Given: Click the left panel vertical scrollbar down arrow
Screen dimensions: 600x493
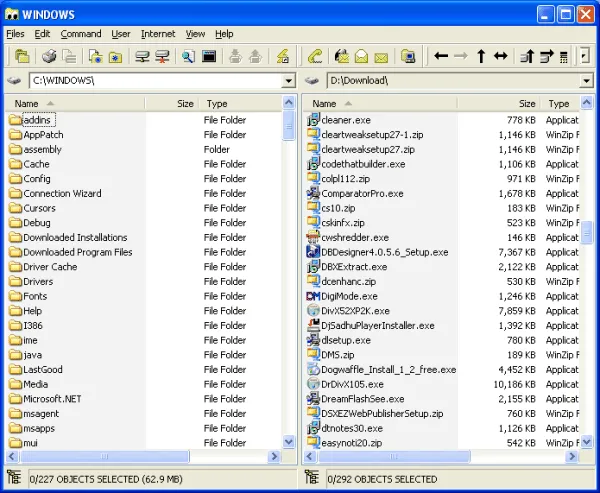Looking at the screenshot, I should (x=289, y=441).
